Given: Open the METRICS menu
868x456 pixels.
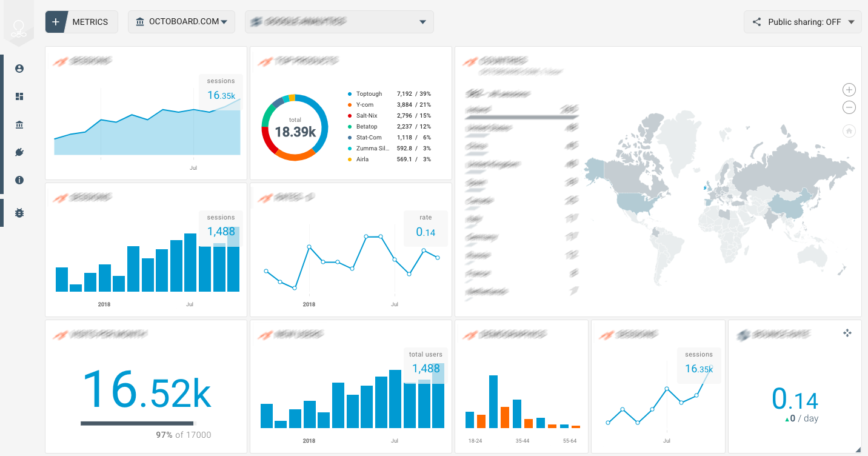Looking at the screenshot, I should click(x=91, y=22).
